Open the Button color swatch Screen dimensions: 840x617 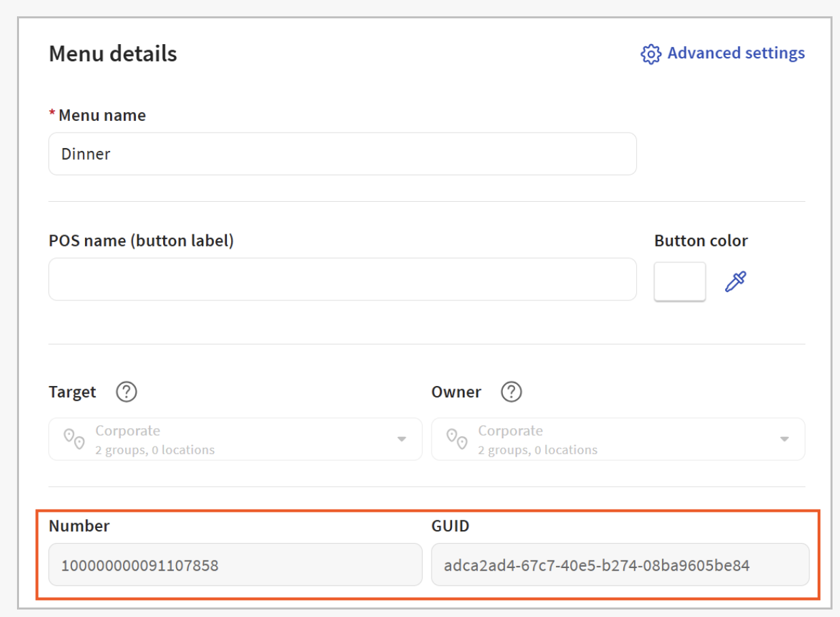pyautogui.click(x=680, y=281)
